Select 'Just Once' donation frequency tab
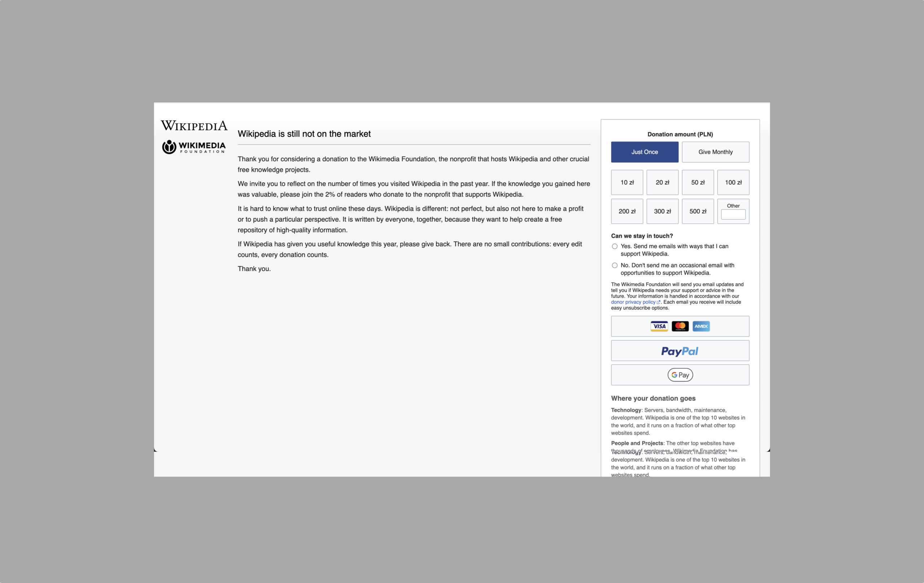 pyautogui.click(x=644, y=152)
